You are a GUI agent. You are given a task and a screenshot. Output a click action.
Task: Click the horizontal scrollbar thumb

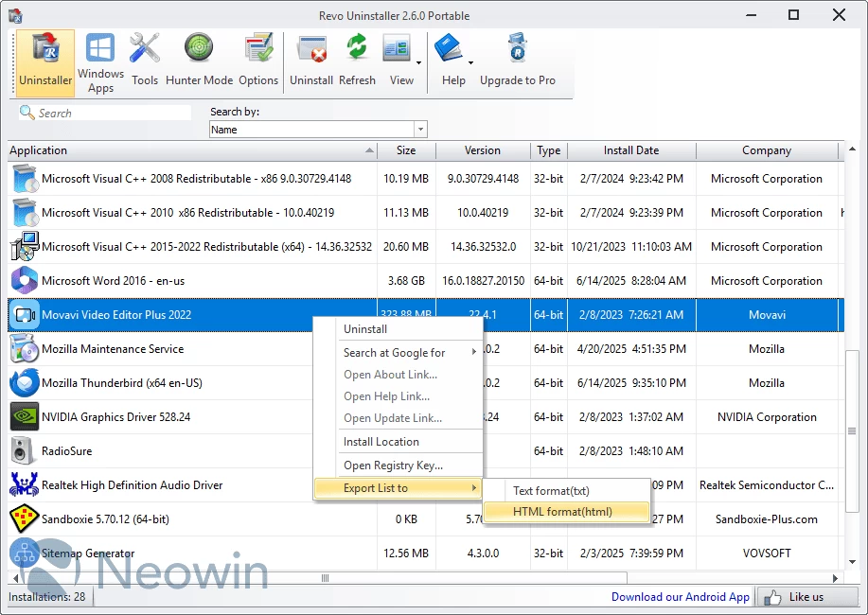point(325,578)
